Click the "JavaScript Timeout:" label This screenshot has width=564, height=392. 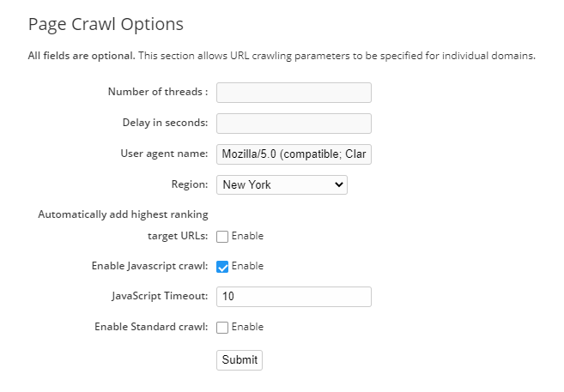(160, 296)
